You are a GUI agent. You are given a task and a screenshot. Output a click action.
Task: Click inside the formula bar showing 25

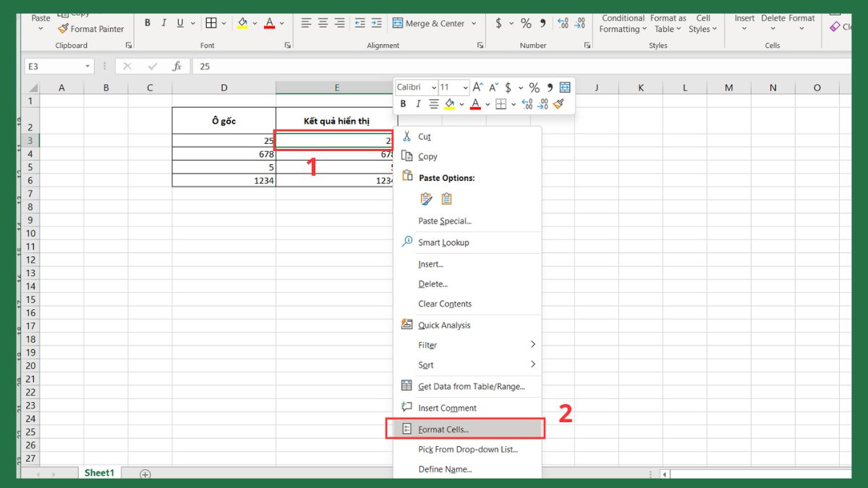pyautogui.click(x=506, y=67)
